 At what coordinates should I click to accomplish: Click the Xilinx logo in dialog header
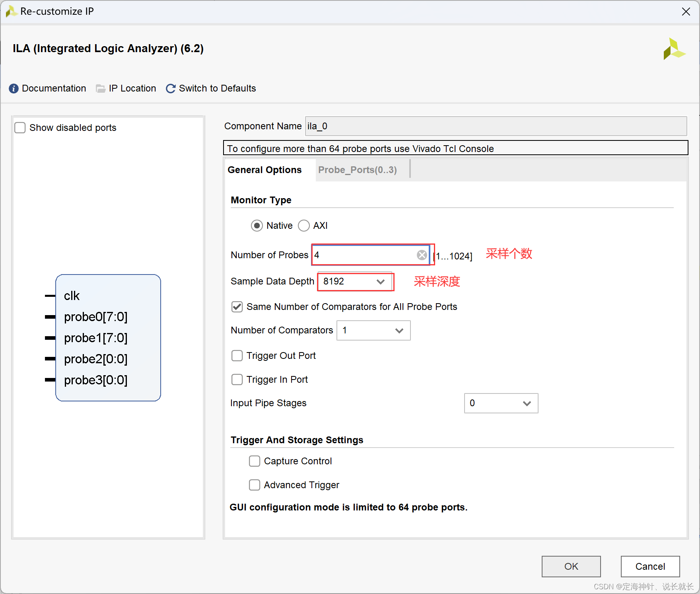coord(674,49)
